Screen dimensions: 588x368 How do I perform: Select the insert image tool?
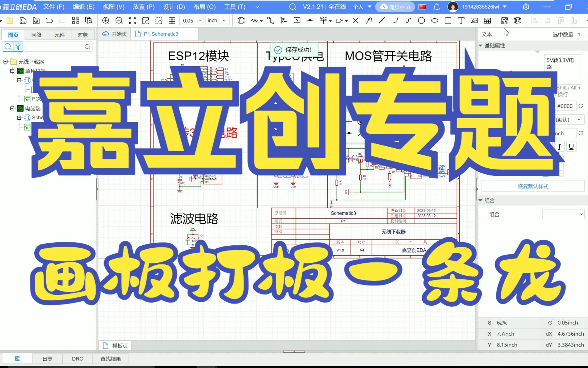pyautogui.click(x=474, y=21)
